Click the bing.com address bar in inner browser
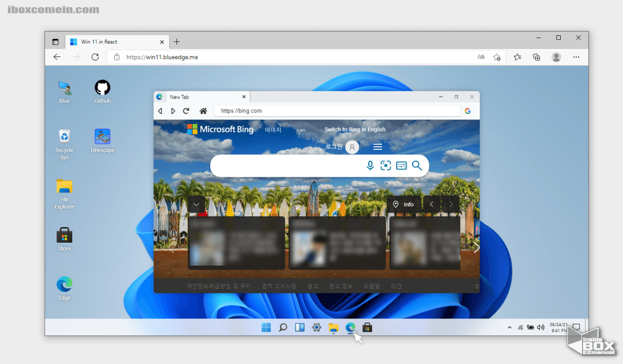The height and width of the screenshot is (364, 623). click(337, 111)
